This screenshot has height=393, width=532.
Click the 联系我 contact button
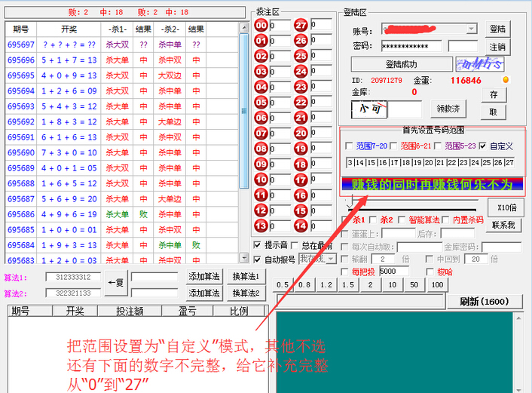(x=503, y=225)
